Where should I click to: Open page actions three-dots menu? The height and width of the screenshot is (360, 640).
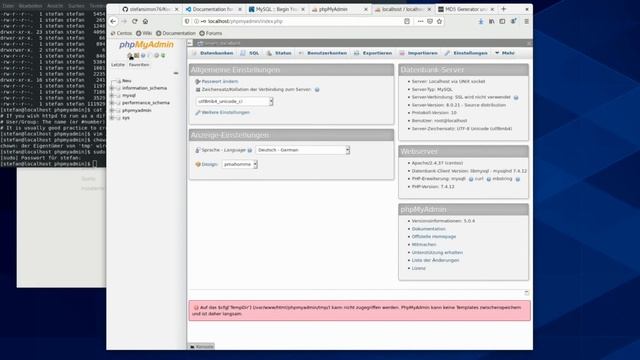(420, 21)
